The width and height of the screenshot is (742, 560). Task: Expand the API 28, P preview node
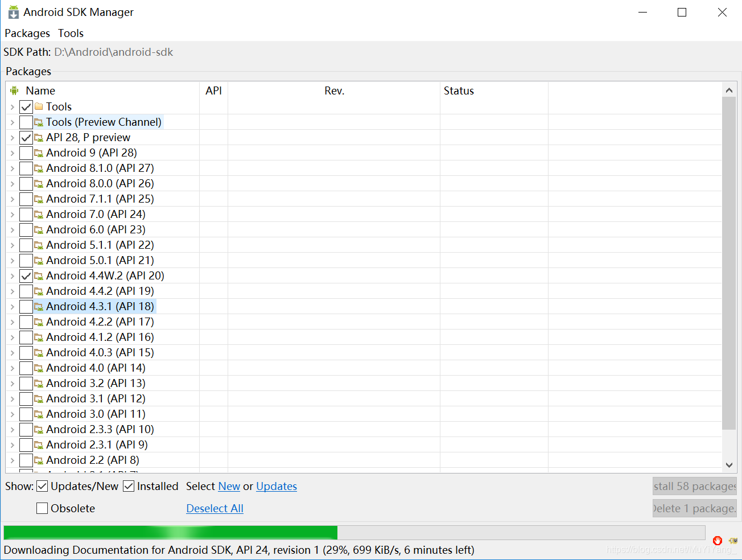(12, 137)
